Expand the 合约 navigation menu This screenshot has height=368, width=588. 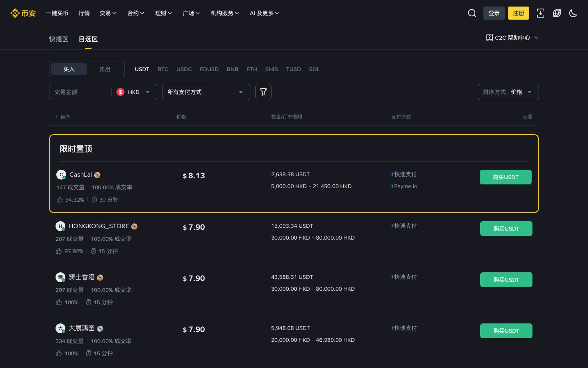136,13
